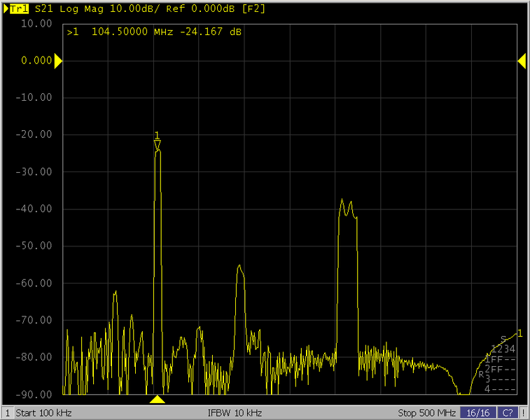Click marker position triangle on frequency axis
The image size is (530, 420).
point(158,399)
